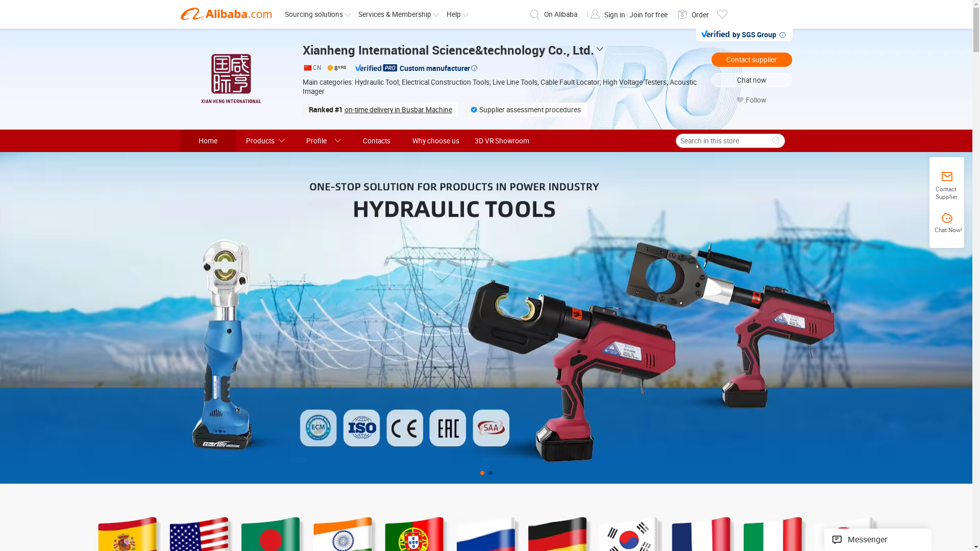Click the Contact Supplier envelope icon in sidebar
The height and width of the screenshot is (551, 980).
pos(946,177)
